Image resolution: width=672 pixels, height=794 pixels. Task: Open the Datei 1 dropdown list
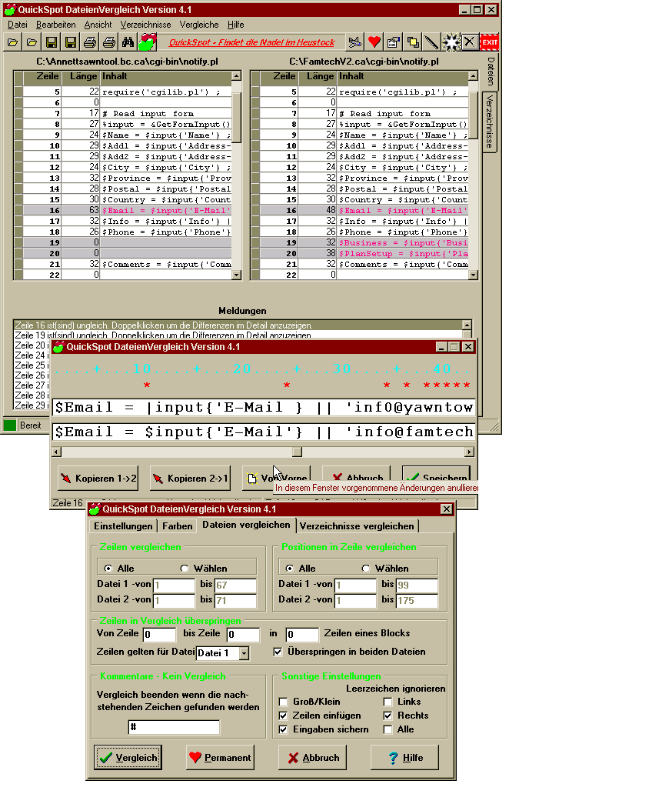click(244, 653)
